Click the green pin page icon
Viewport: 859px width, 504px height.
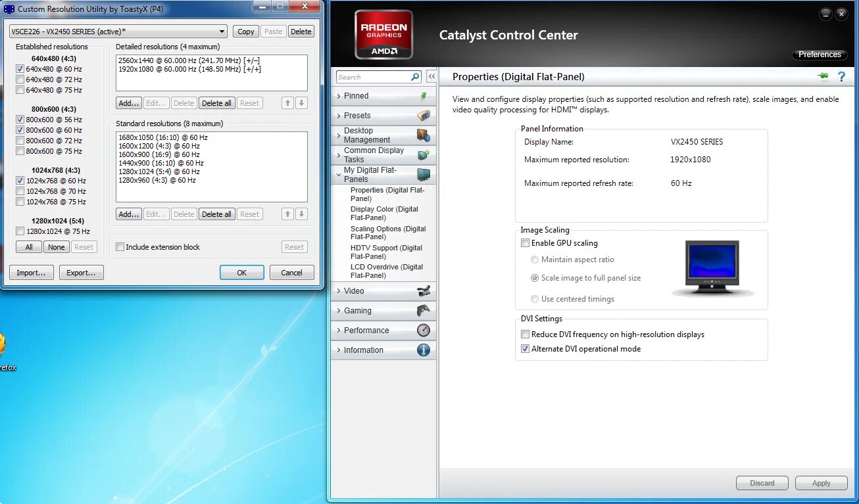pyautogui.click(x=823, y=76)
